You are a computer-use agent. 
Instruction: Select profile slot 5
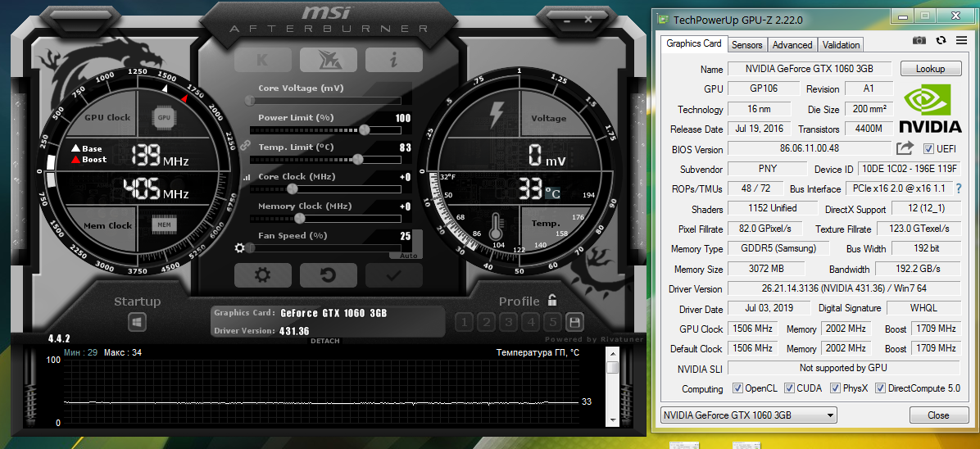[x=552, y=323]
